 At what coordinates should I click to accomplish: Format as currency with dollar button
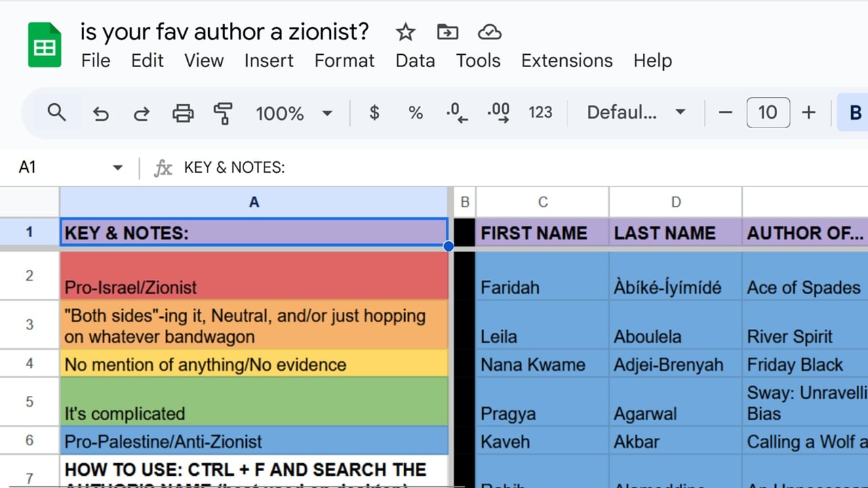point(374,113)
